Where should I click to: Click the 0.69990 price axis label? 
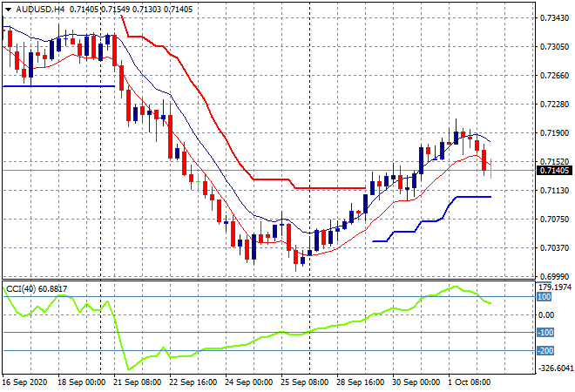554,275
